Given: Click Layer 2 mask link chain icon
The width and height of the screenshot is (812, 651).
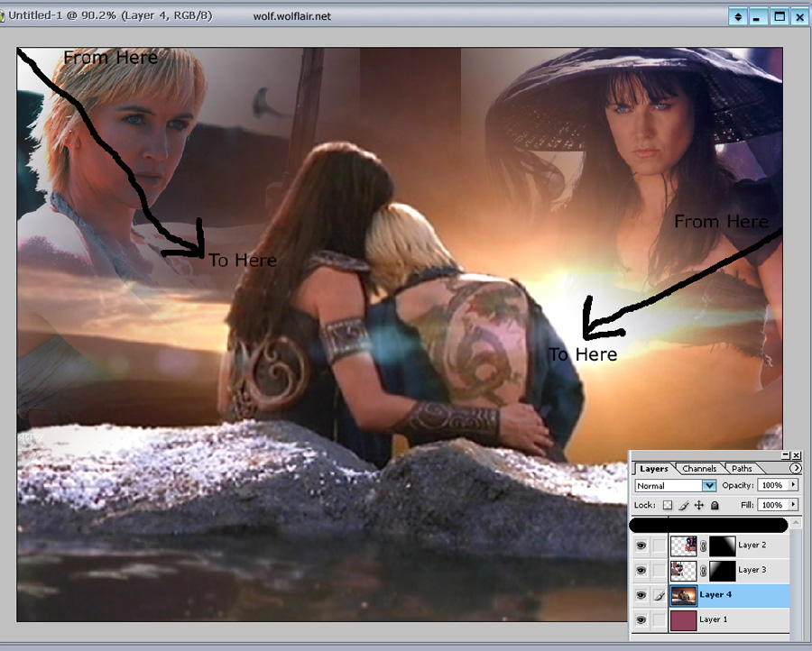Looking at the screenshot, I should [x=703, y=546].
